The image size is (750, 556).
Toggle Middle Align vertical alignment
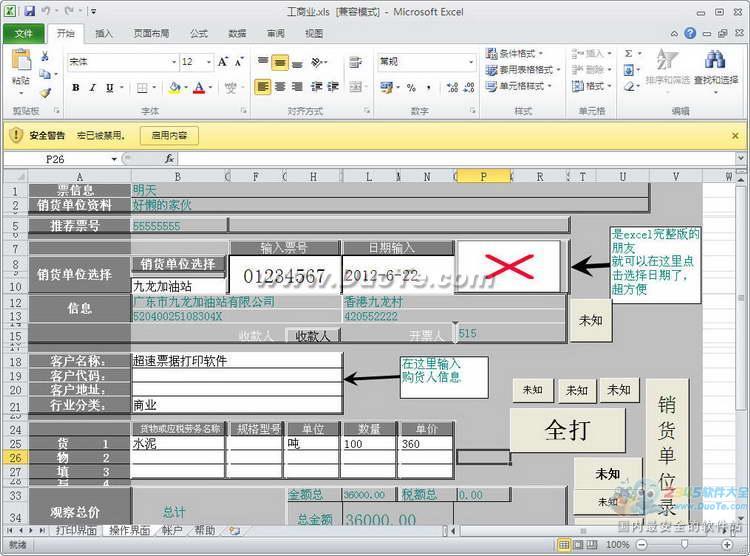280,62
